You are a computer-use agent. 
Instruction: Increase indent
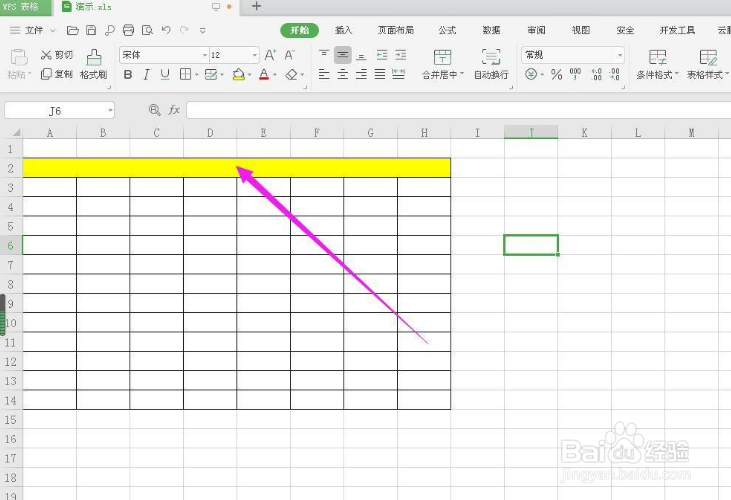[400, 55]
